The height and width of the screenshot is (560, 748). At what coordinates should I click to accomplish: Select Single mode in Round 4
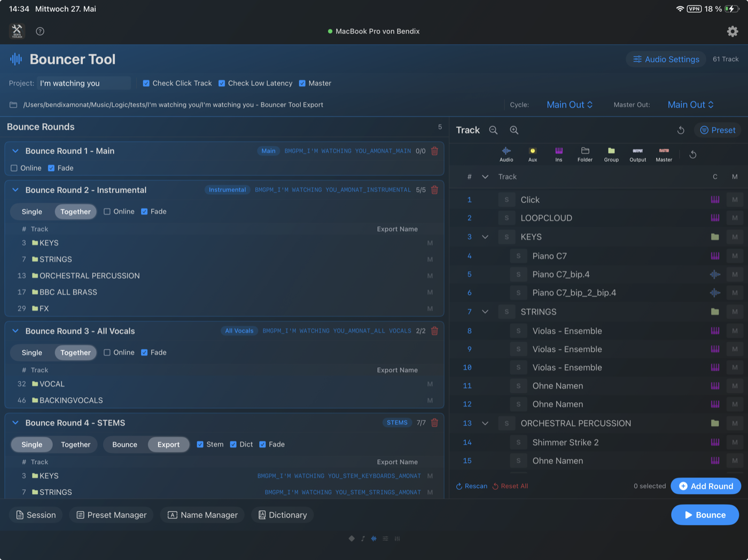(x=32, y=445)
